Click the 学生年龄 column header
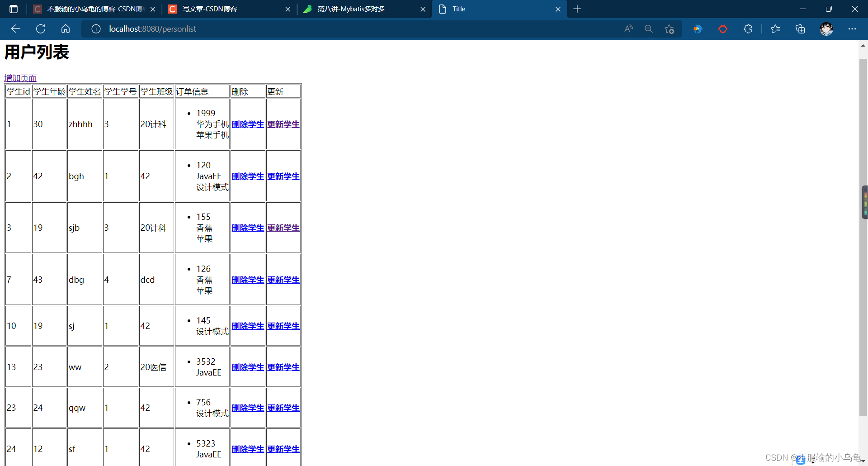Image resolution: width=868 pixels, height=466 pixels. (x=49, y=92)
